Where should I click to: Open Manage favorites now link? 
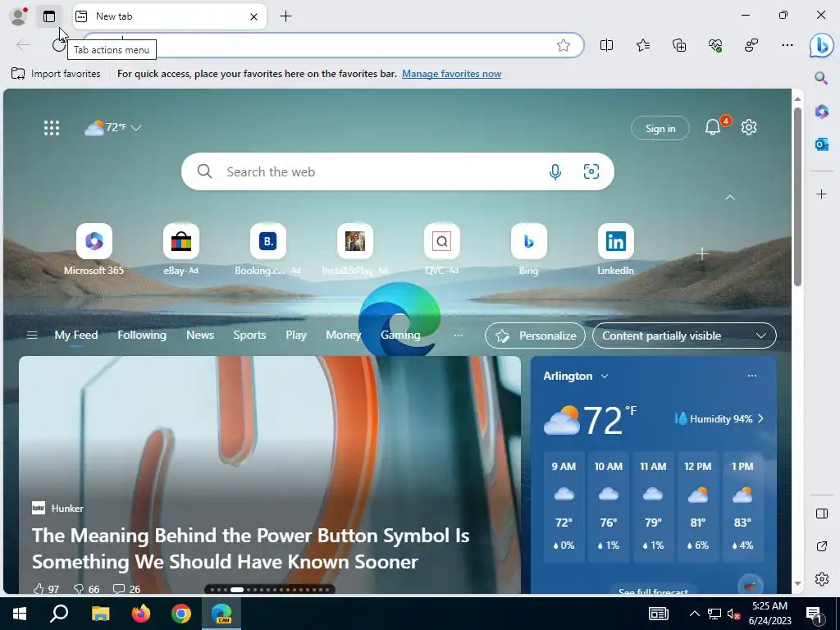(452, 74)
